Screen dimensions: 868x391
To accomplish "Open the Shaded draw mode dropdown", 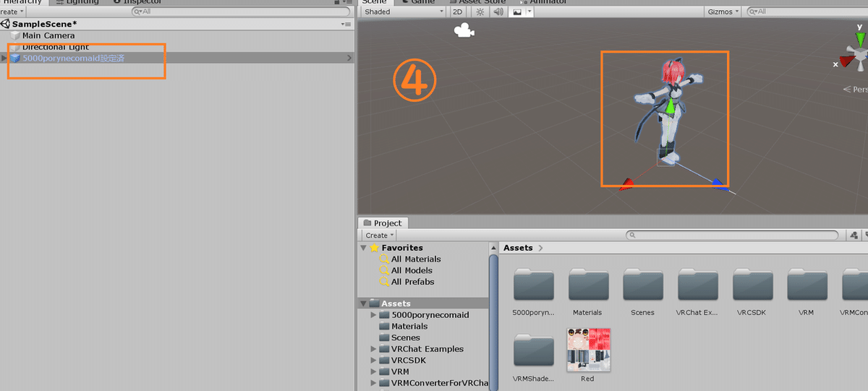I will tap(403, 12).
